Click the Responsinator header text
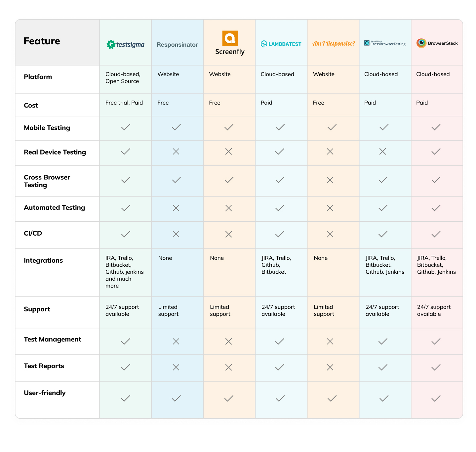Viewport: 476px width, 452px height. [x=177, y=45]
